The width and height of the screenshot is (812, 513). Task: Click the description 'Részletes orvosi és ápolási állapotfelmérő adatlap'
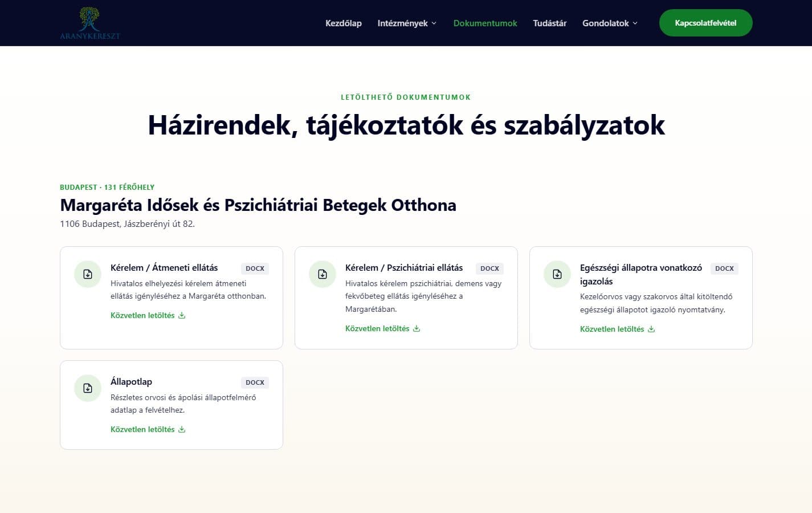[183, 404]
